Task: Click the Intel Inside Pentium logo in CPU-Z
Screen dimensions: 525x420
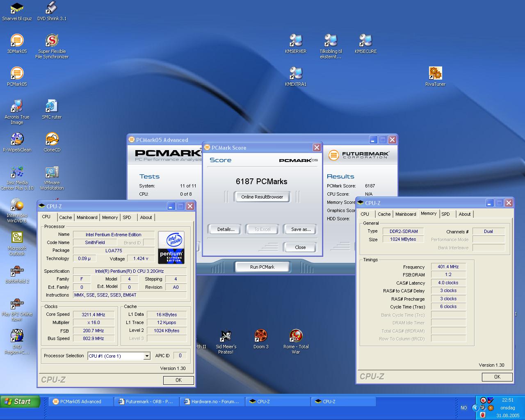Action: tap(171, 247)
